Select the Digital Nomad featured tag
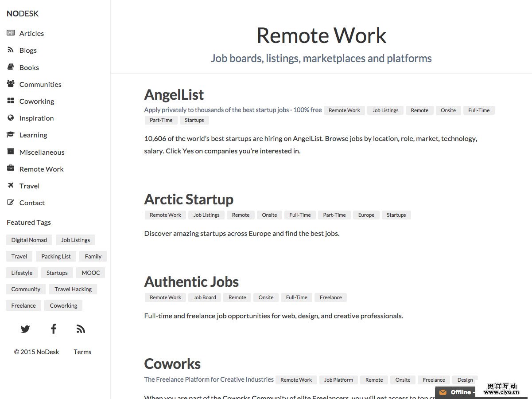The width and height of the screenshot is (532, 399). click(29, 240)
